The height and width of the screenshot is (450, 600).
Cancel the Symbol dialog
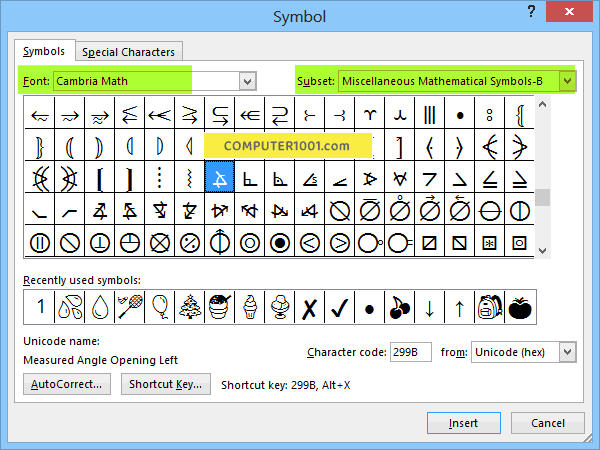[x=548, y=423]
